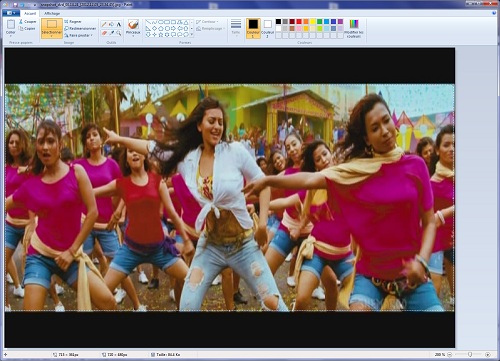Select the Eraser tool

click(104, 33)
